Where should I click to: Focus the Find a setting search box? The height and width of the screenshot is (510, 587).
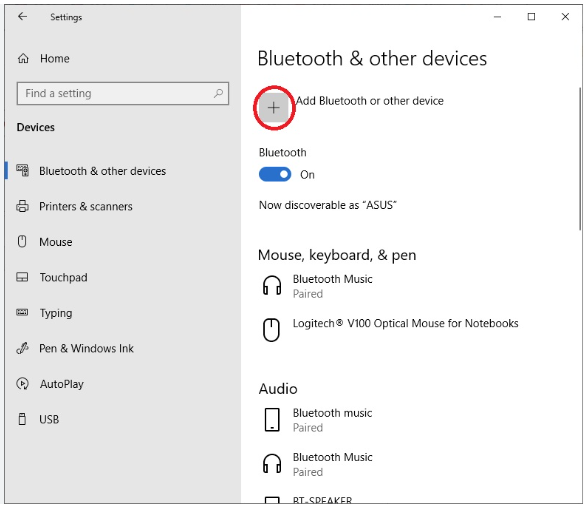coord(123,93)
